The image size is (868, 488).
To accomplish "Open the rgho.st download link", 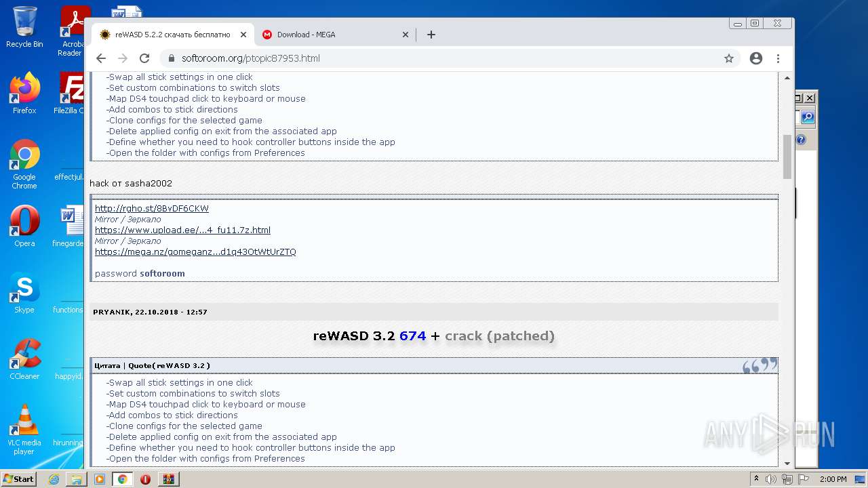I will [152, 208].
